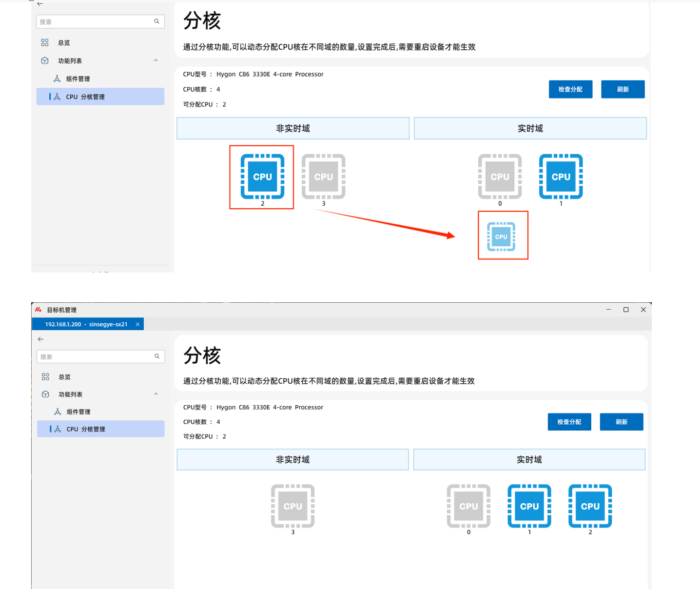
Task: Focus the 搜索 input field in the lower window
Action: pyautogui.click(x=95, y=356)
